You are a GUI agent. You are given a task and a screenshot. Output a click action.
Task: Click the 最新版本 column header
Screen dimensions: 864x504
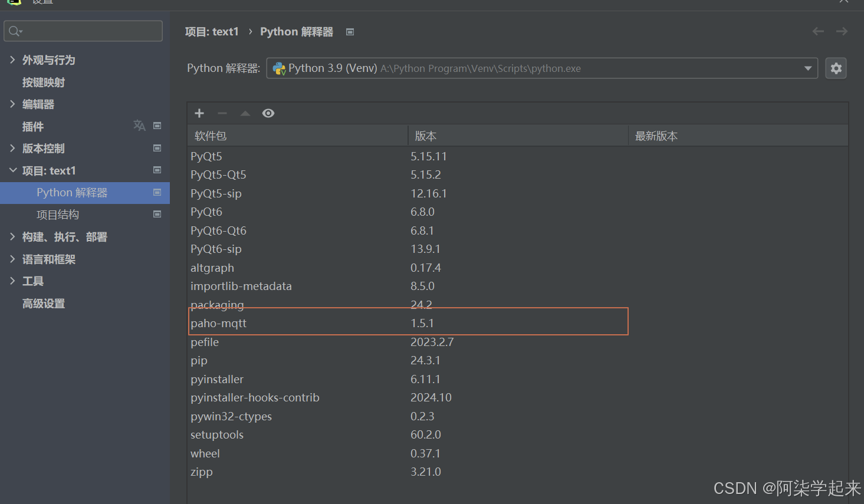pyautogui.click(x=656, y=135)
